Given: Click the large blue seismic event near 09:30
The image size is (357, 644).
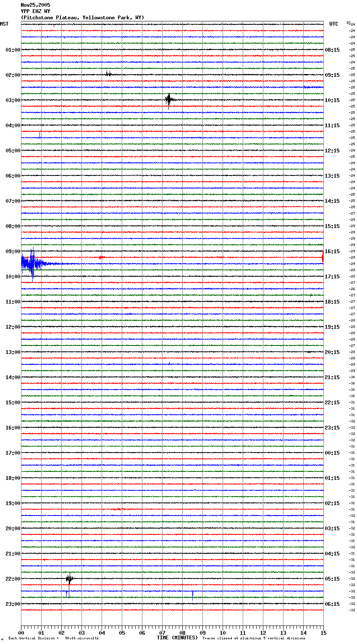Looking at the screenshot, I should pos(33,264).
